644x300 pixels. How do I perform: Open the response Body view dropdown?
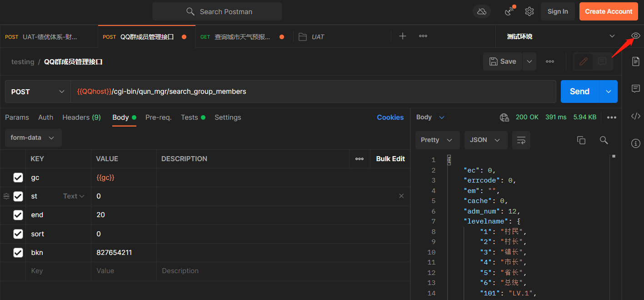click(x=430, y=117)
